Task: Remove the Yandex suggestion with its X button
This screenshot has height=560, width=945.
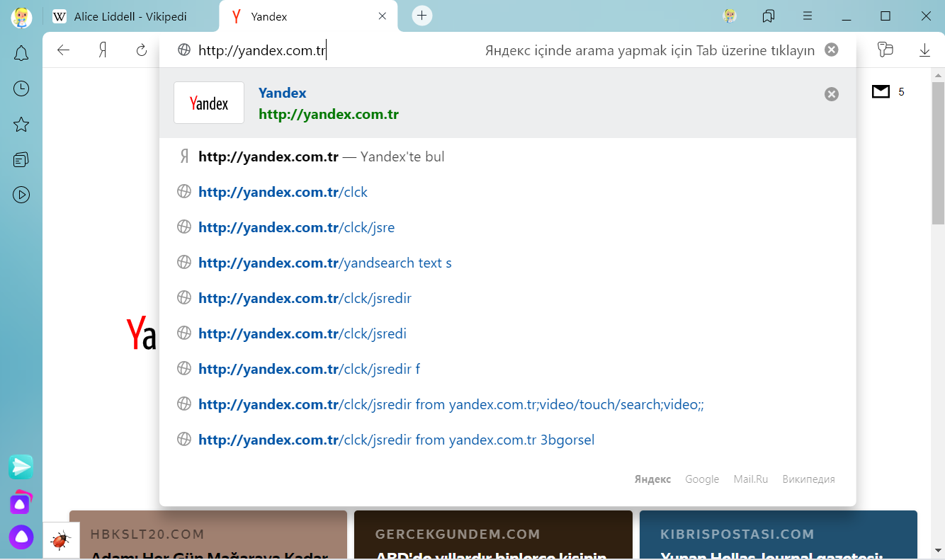Action: pos(832,94)
